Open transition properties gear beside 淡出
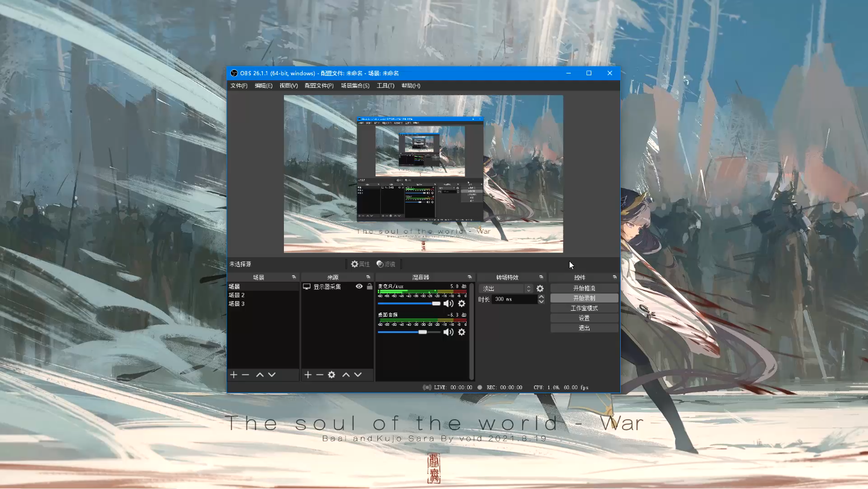This screenshot has width=868, height=489. point(540,288)
